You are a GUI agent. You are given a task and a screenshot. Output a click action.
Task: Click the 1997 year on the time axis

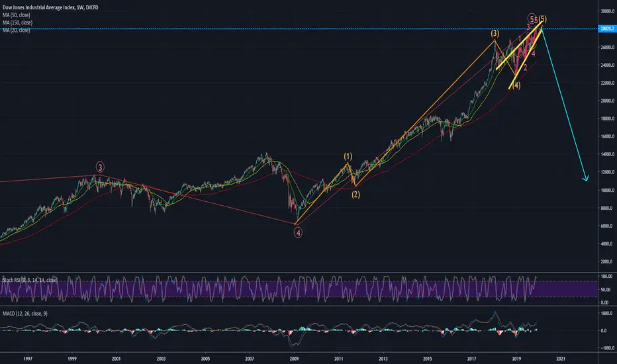(x=28, y=359)
